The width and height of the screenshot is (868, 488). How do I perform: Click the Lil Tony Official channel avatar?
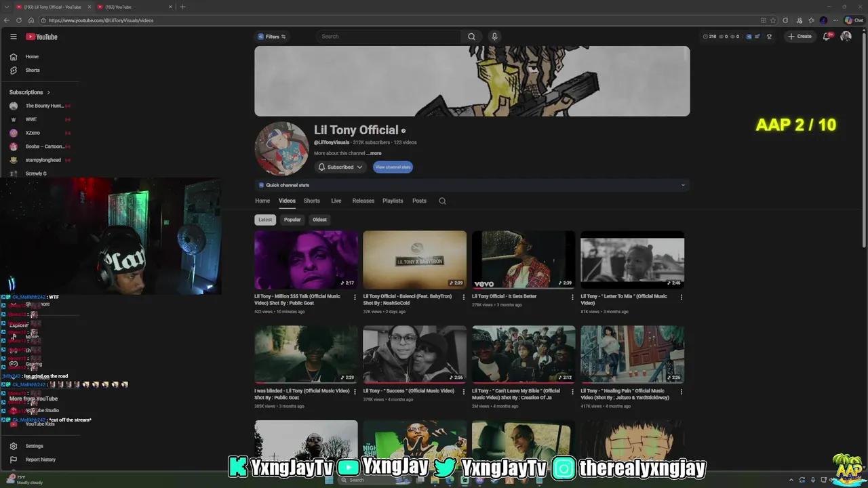(x=281, y=148)
